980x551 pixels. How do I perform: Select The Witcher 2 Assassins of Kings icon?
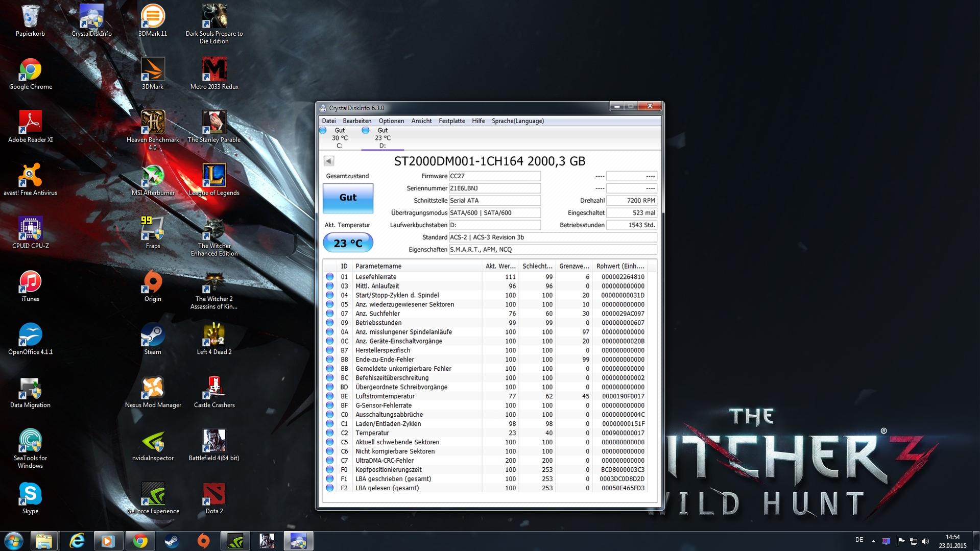[x=214, y=290]
